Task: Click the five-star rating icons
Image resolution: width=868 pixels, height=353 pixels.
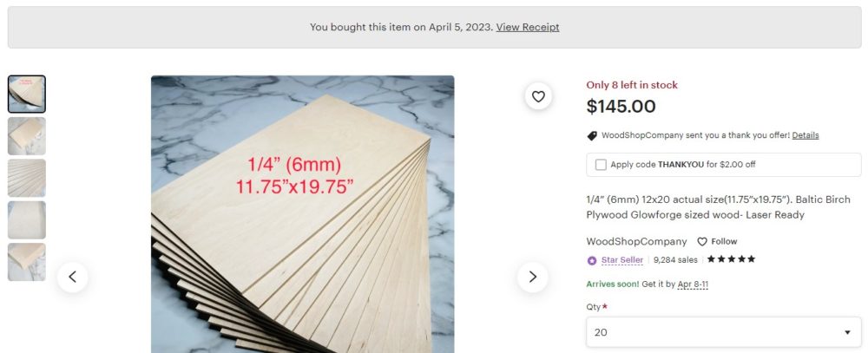Action: 731,259
